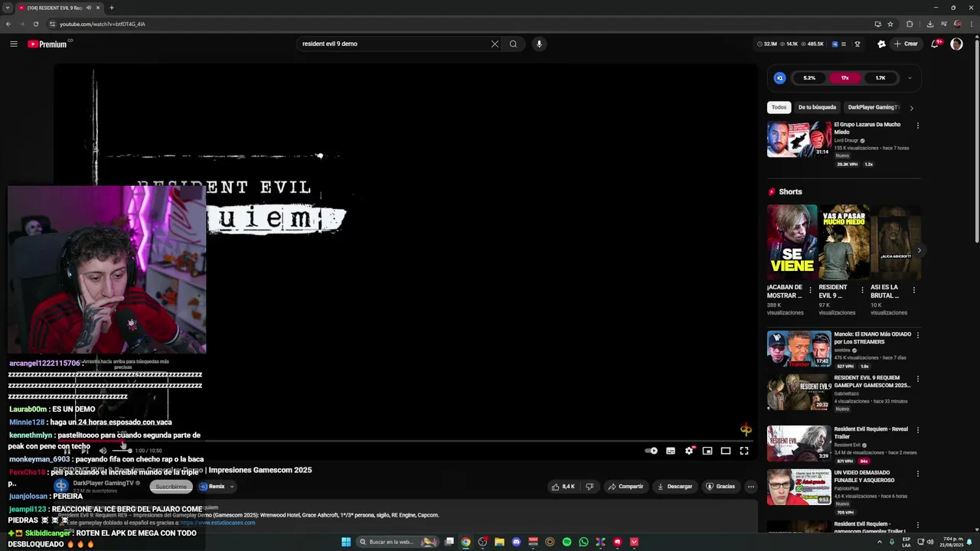Select the De tu búsqueda chip

817,107
